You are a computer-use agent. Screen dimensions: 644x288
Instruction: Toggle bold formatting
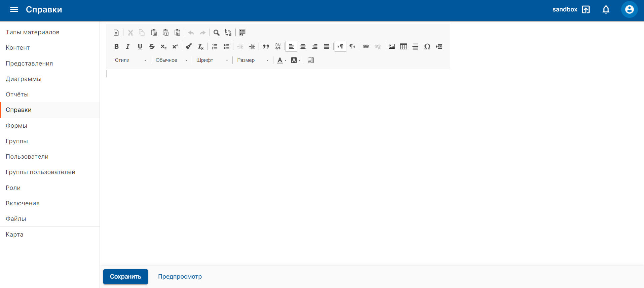[116, 46]
